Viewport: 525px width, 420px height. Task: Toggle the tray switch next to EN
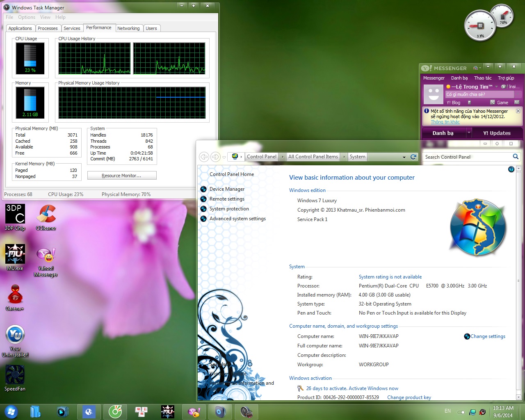point(461,412)
